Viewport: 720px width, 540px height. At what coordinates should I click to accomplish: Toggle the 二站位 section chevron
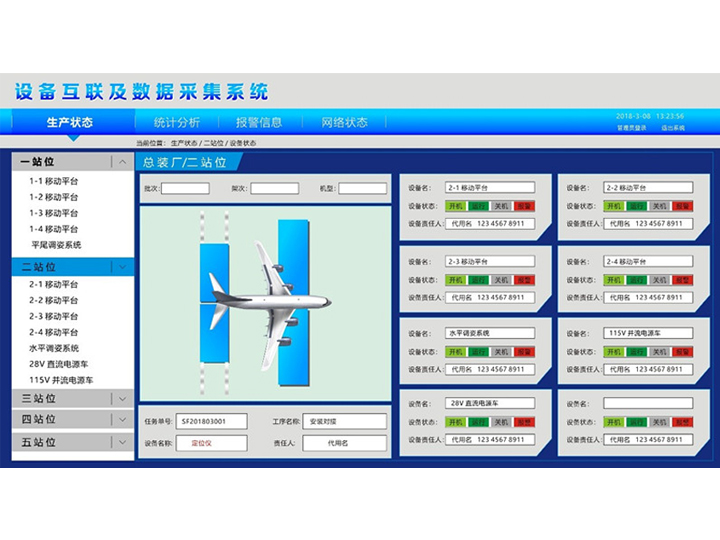click(x=122, y=267)
